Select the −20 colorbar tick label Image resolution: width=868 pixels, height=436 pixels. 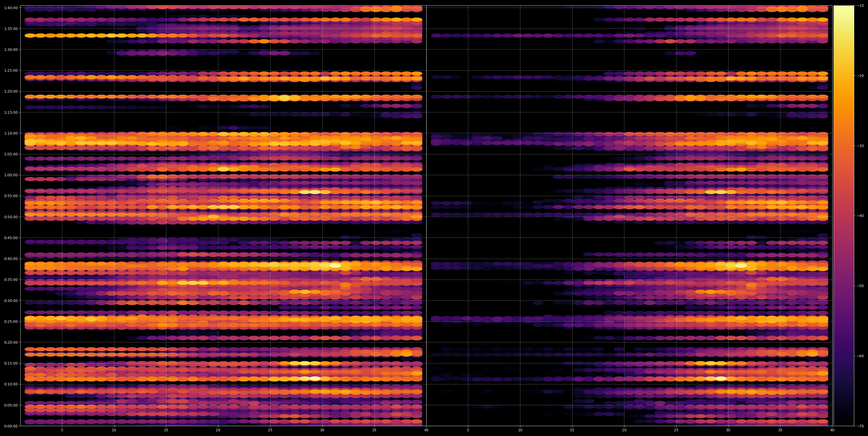click(860, 76)
